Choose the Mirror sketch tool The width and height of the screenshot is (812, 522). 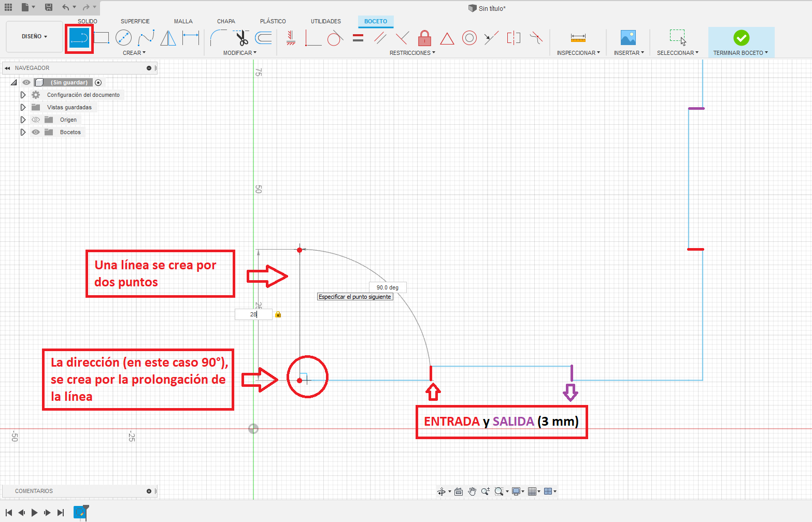(x=168, y=38)
